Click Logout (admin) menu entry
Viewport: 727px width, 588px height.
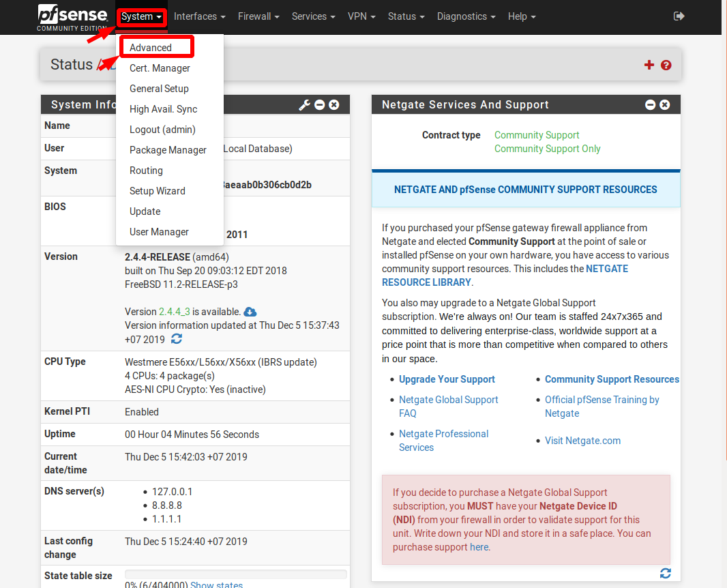(162, 130)
